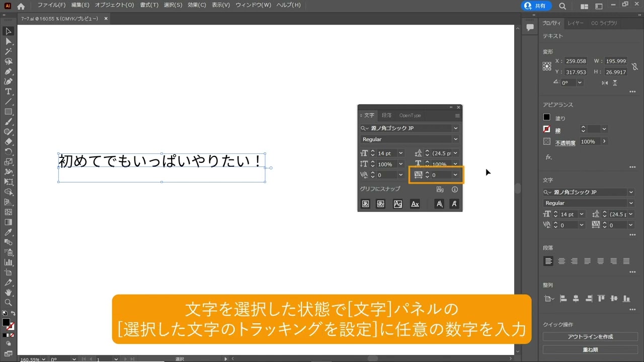644x362 pixels.
Task: Click toolbar fill color black square
Action: pyautogui.click(x=6, y=322)
